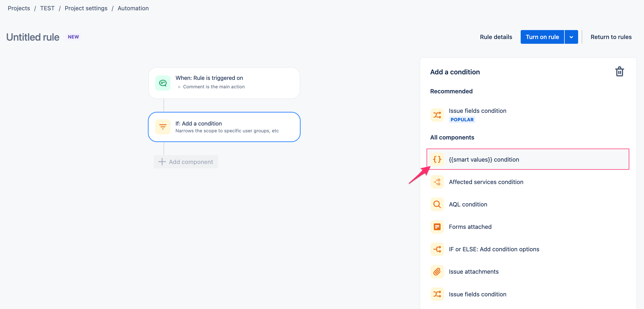Click the Forms attached document icon
644x309 pixels.
tap(437, 227)
